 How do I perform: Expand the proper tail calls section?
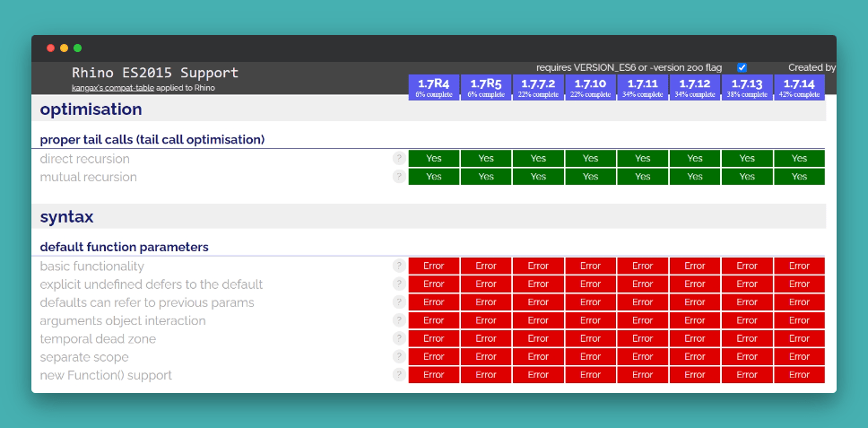click(152, 139)
